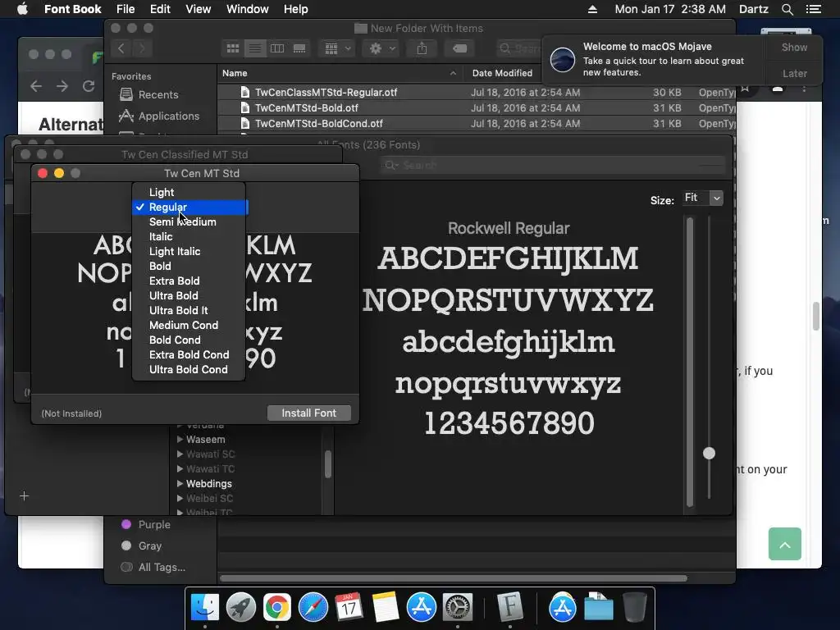
Task: Click browser reload icon
Action: (x=89, y=86)
